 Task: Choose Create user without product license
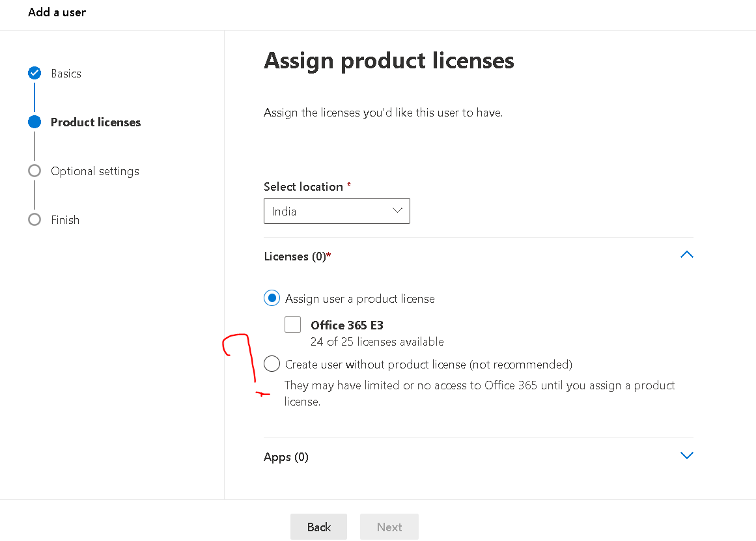[272, 363]
